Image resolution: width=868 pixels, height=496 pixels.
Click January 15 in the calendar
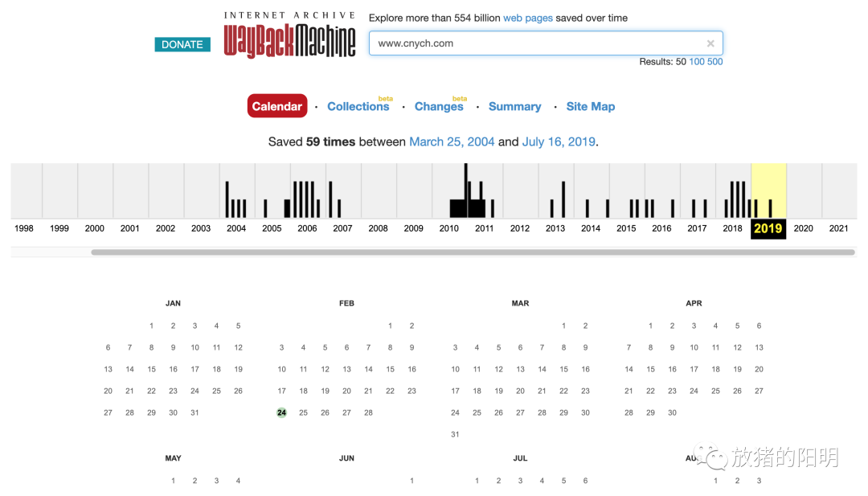click(151, 369)
